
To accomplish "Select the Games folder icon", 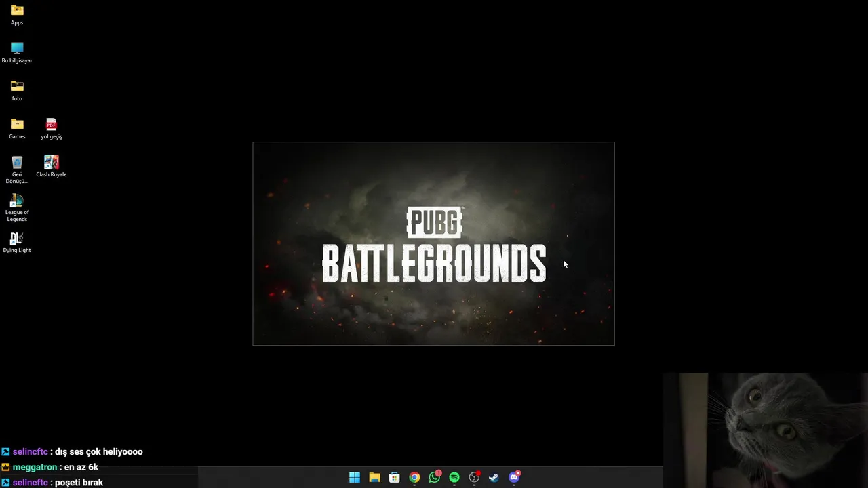I will pyautogui.click(x=17, y=128).
